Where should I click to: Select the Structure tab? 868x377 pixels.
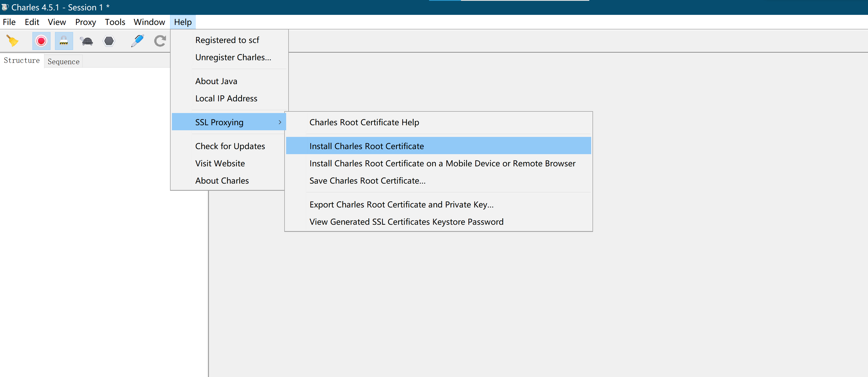(x=22, y=60)
